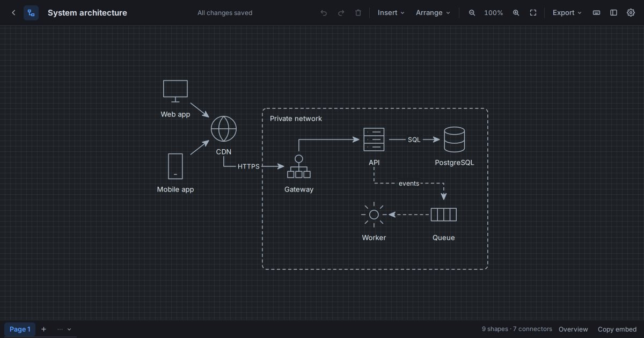Image resolution: width=644 pixels, height=338 pixels.
Task: Click the HTTPS connector label
Action: coord(248,166)
